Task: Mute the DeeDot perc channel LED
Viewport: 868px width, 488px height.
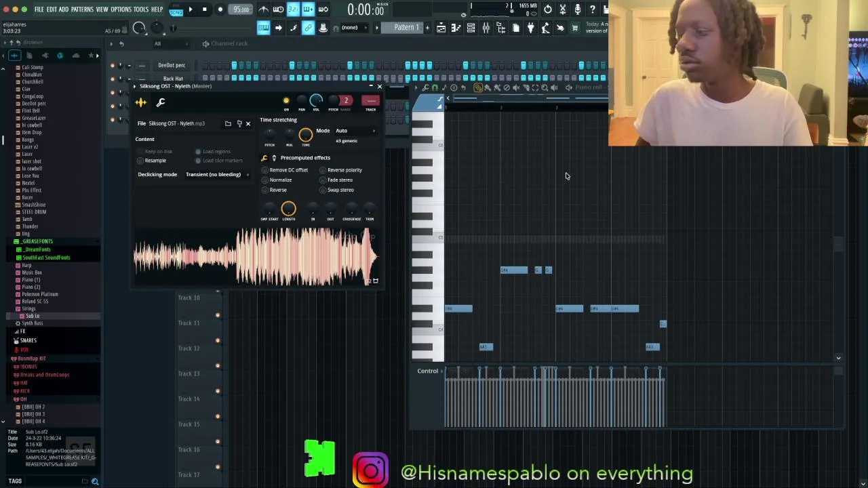Action: (x=113, y=65)
